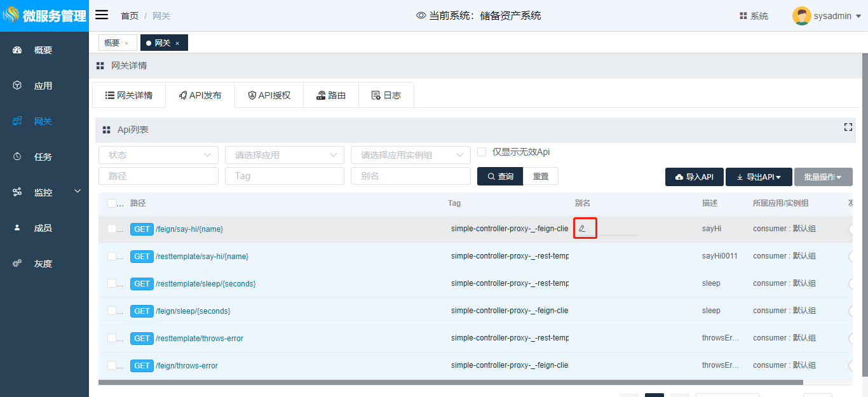868x397 pixels.
Task: Check the row for /feign/throws-error
Action: 112,365
